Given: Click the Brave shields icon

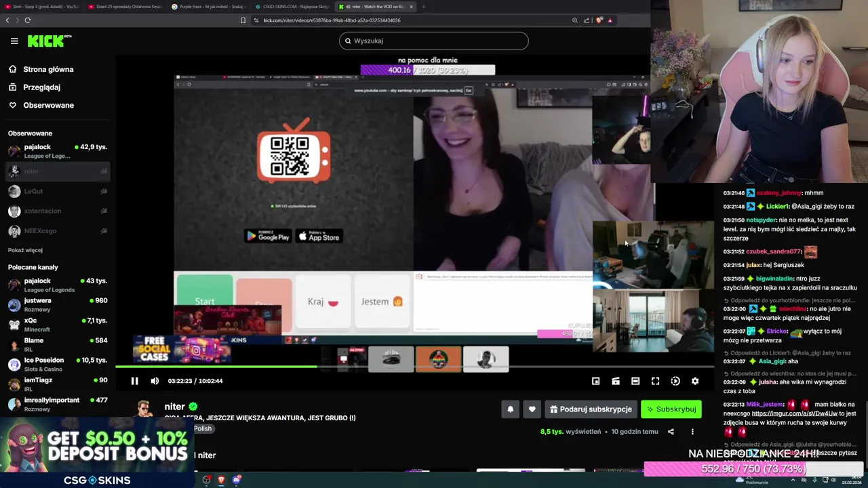Looking at the screenshot, I should tap(599, 20).
